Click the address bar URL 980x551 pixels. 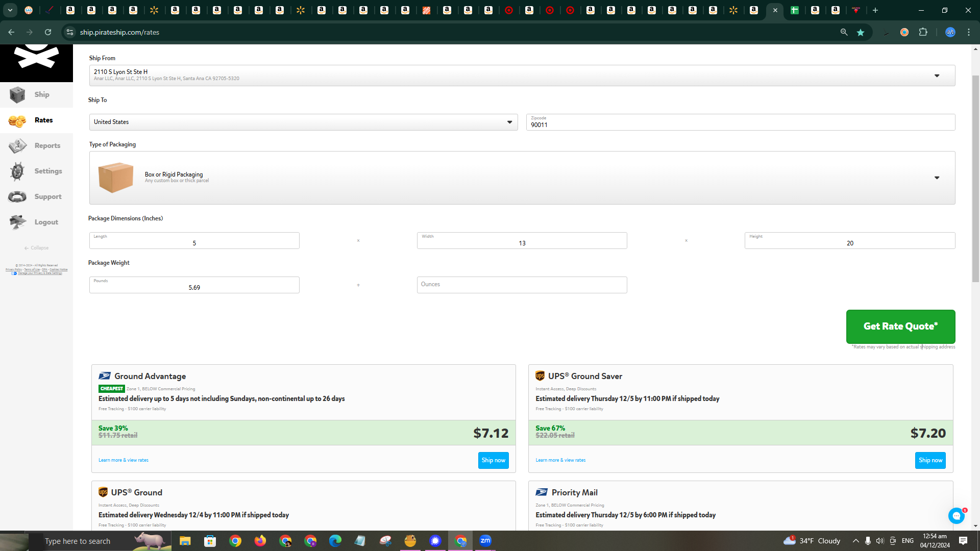click(x=119, y=32)
